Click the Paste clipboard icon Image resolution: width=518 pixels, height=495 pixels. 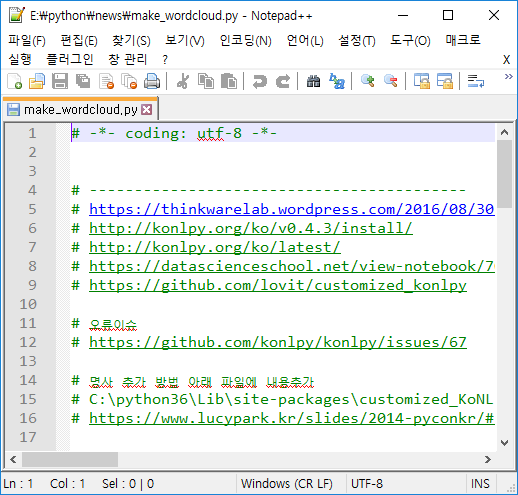tap(229, 81)
